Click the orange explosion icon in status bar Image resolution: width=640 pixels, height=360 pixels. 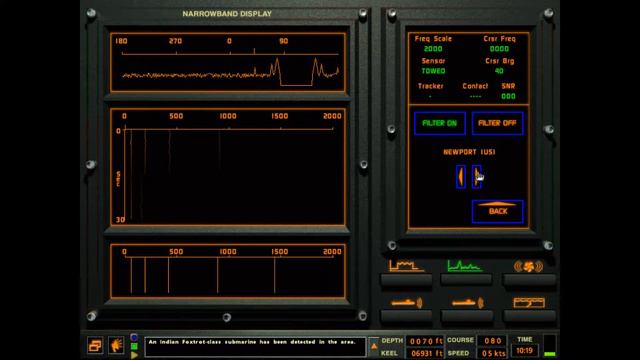pyautogui.click(x=116, y=345)
